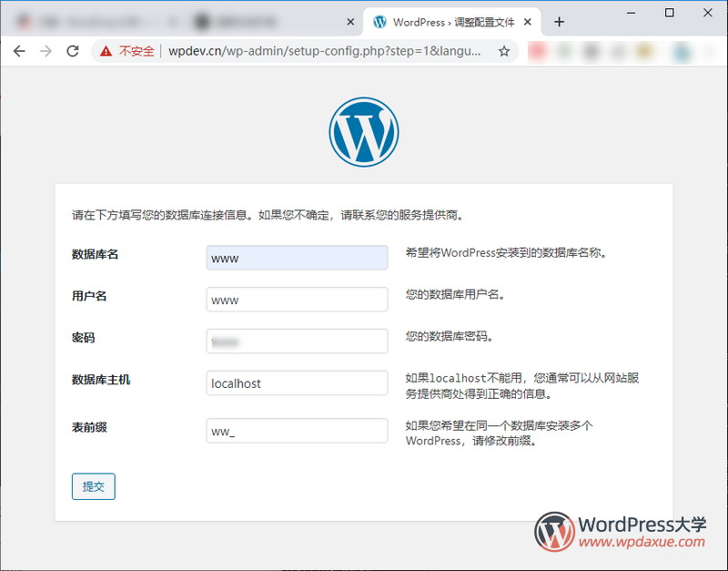This screenshot has width=728, height=571.
Task: Click the browser back arrow
Action: point(18,52)
